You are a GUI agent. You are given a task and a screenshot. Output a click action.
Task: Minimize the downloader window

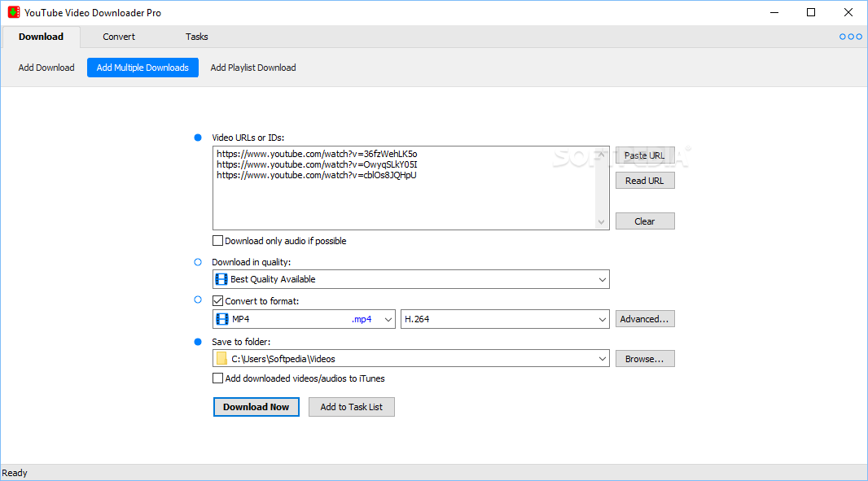coord(774,12)
